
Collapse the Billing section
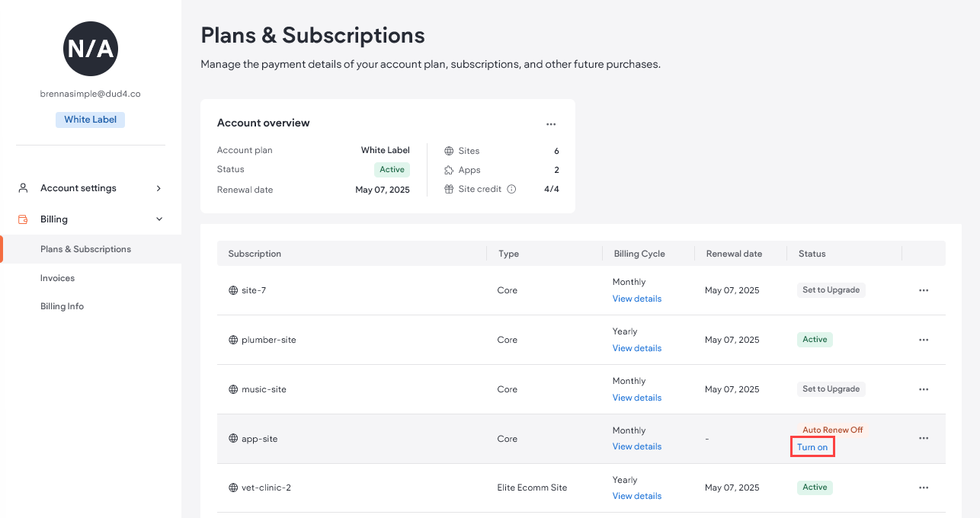pos(158,219)
